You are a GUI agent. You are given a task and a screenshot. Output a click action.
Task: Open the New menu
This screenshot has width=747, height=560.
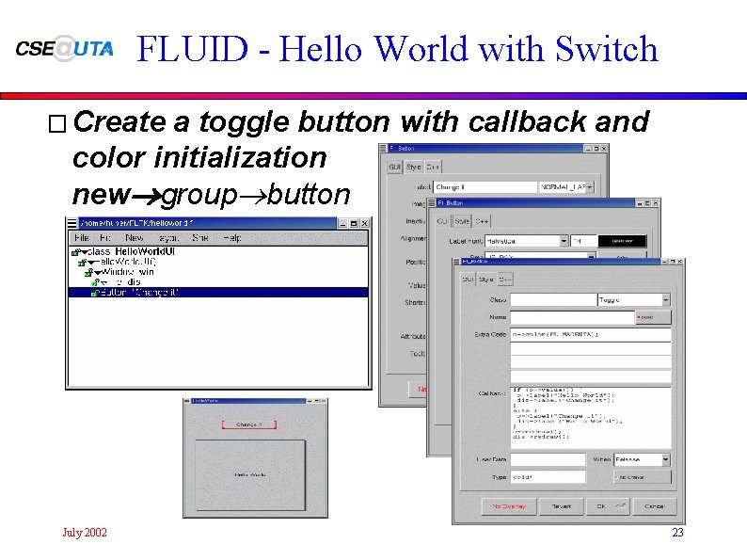coord(134,237)
